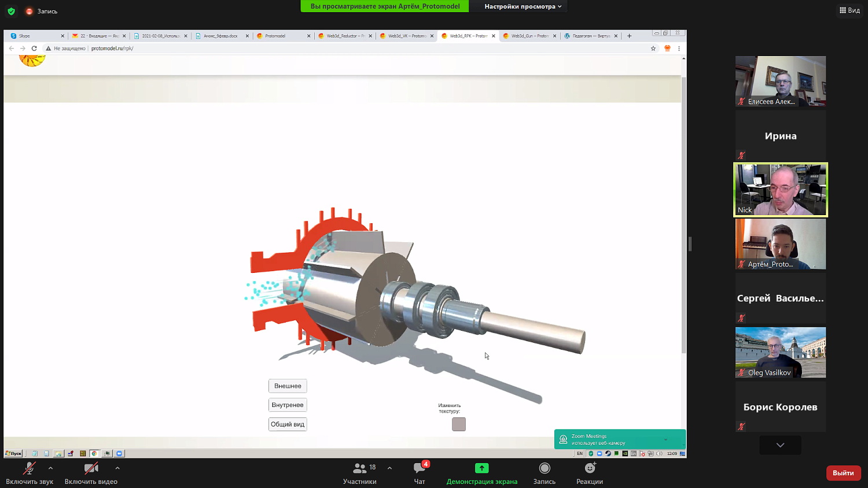
Task: Click the Общий вид button
Action: click(x=288, y=424)
